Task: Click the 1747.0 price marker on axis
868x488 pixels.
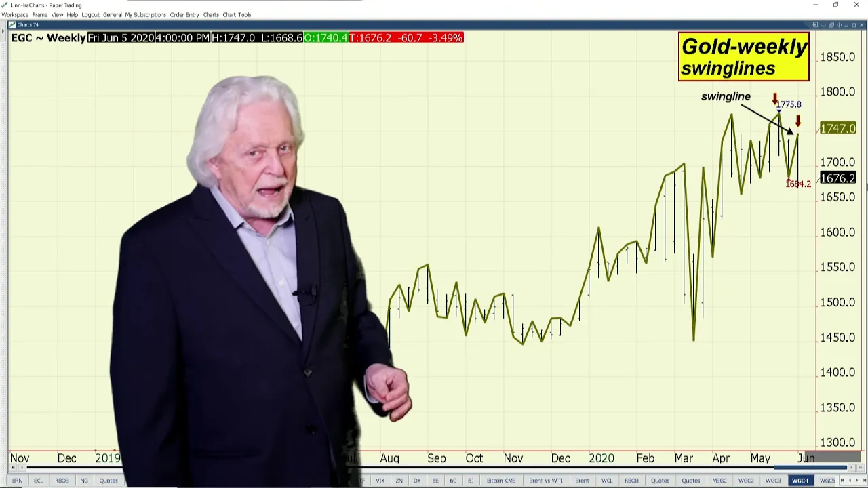Action: tap(837, 128)
